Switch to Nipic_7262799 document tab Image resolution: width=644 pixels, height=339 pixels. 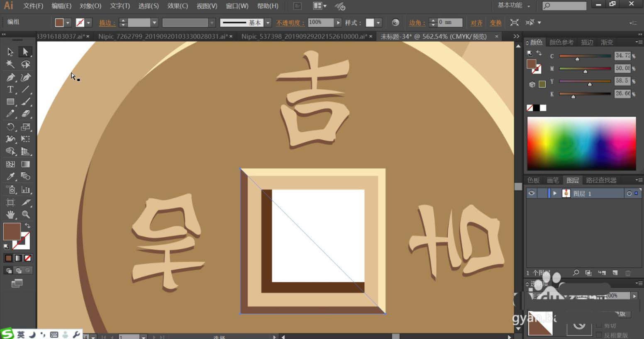click(166, 37)
